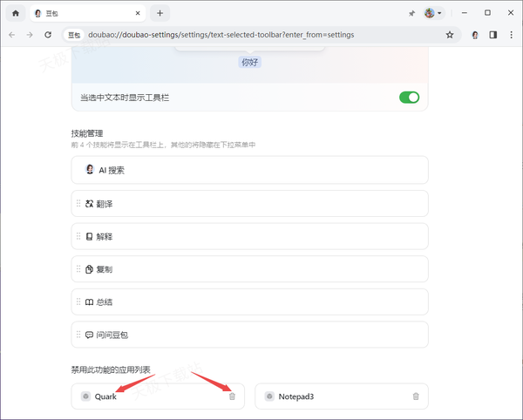Screen dimensions: 523x420
Task: Go to the home tab icon
Action: pos(15,13)
